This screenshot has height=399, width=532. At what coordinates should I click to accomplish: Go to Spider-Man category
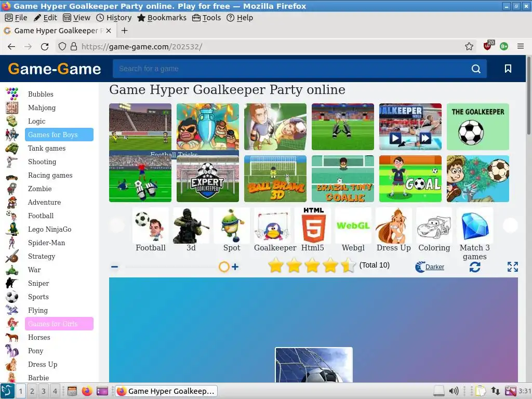pyautogui.click(x=46, y=243)
